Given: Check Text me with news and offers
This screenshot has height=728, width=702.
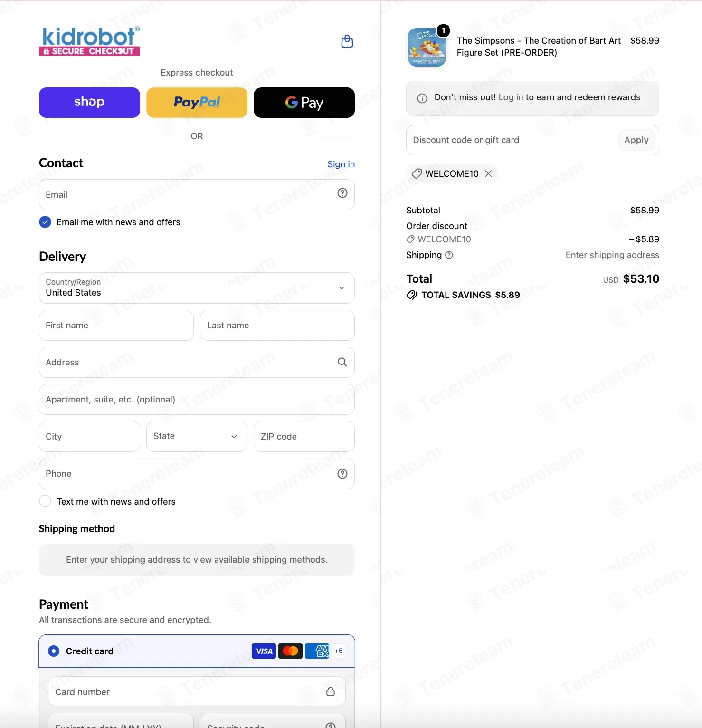Looking at the screenshot, I should point(45,501).
